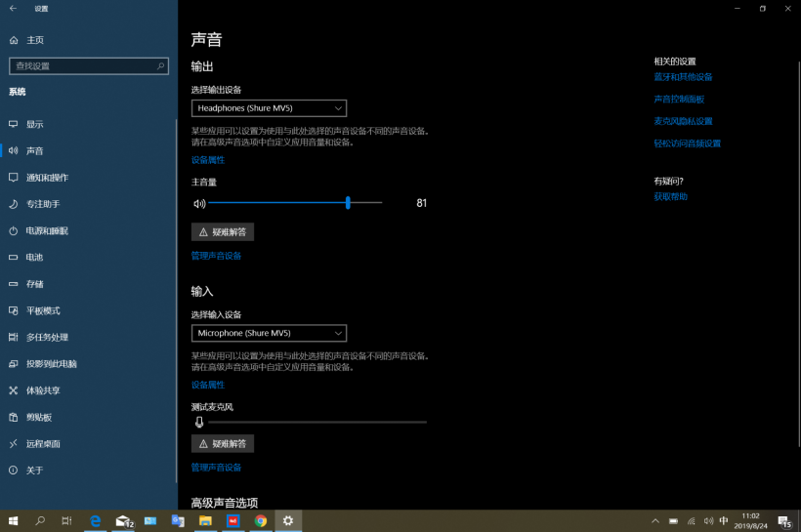
Task: Click the search magnifier in the 查找设置 box
Action: point(162,65)
